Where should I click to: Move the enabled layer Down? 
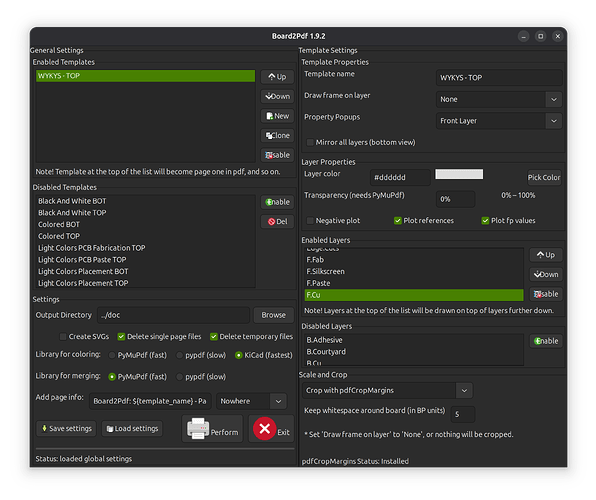[546, 275]
